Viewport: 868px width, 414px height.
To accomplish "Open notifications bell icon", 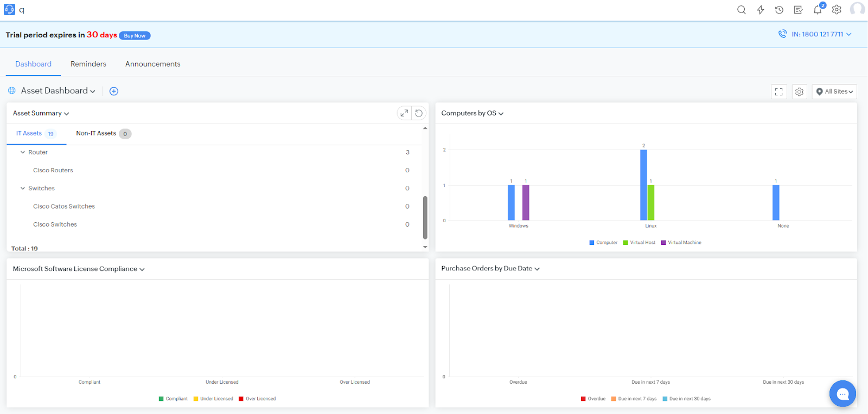I will [818, 10].
